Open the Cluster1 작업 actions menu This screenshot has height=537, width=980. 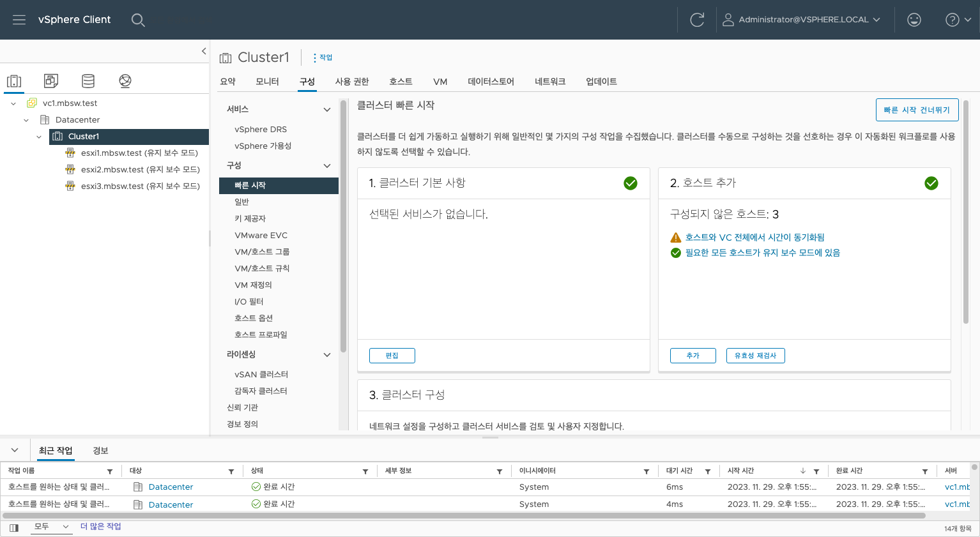(x=323, y=57)
